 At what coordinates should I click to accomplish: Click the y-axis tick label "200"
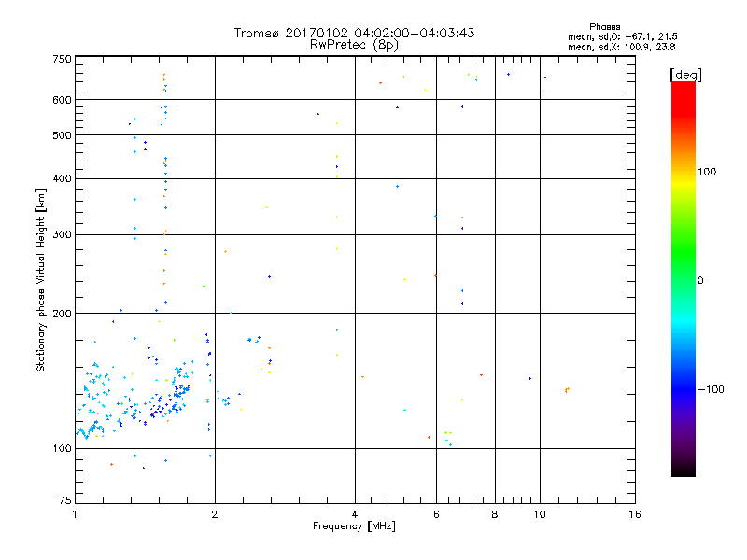[62, 314]
